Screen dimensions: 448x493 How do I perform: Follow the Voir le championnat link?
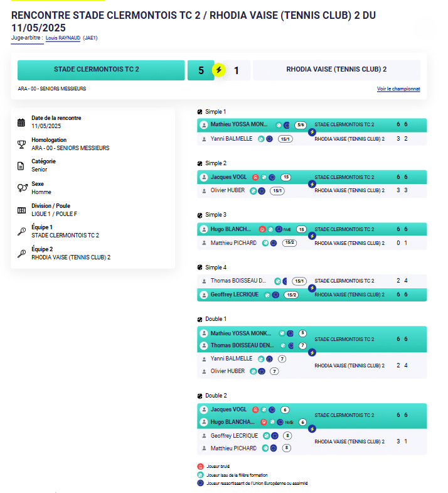tap(398, 89)
